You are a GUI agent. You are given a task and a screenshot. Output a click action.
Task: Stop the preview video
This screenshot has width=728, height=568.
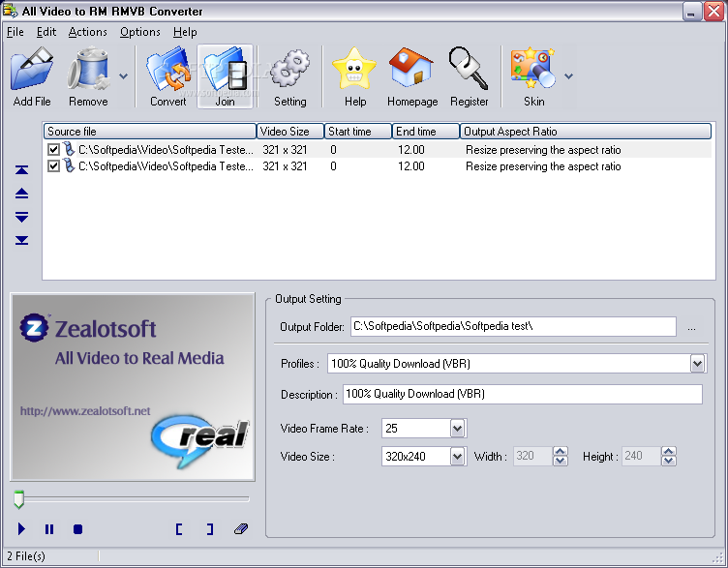(77, 529)
